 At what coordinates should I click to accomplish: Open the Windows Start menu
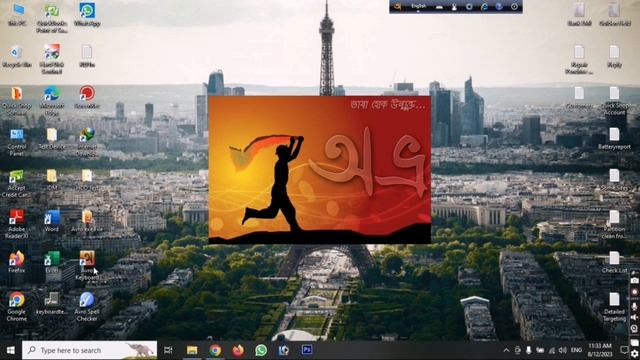pyautogui.click(x=11, y=350)
